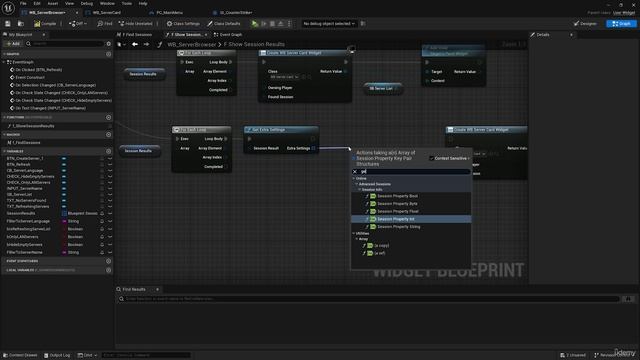The height and width of the screenshot is (360, 640).
Task: Select On Clicked (BTN_Refresh) event
Action: (x=39, y=70)
